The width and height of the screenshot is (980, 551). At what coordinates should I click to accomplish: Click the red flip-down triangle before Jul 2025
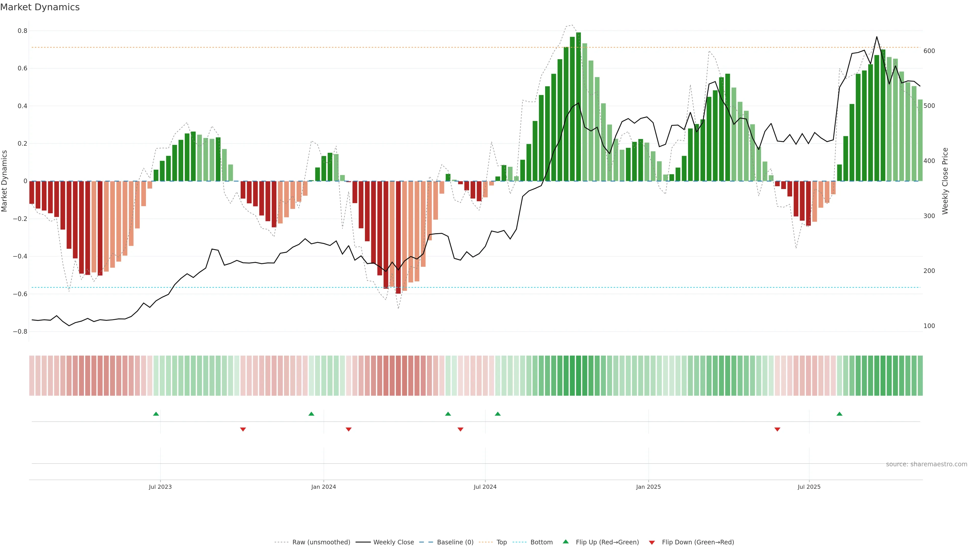(x=777, y=429)
